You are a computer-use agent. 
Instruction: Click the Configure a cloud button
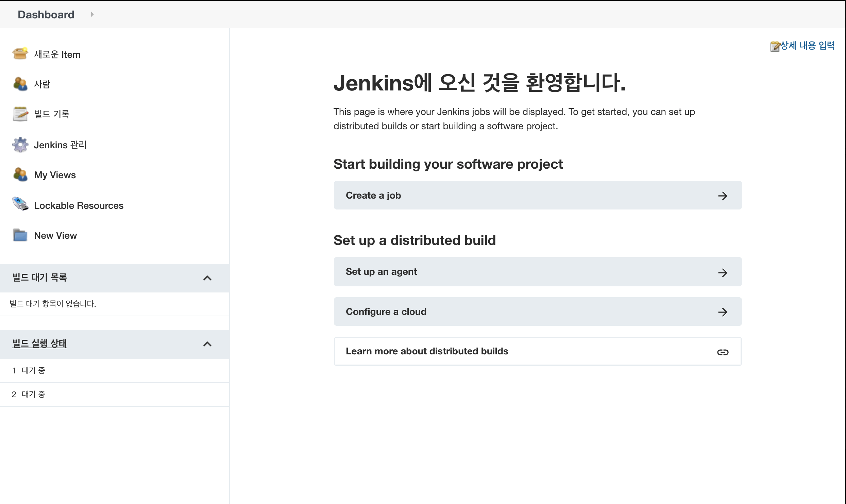coord(537,312)
